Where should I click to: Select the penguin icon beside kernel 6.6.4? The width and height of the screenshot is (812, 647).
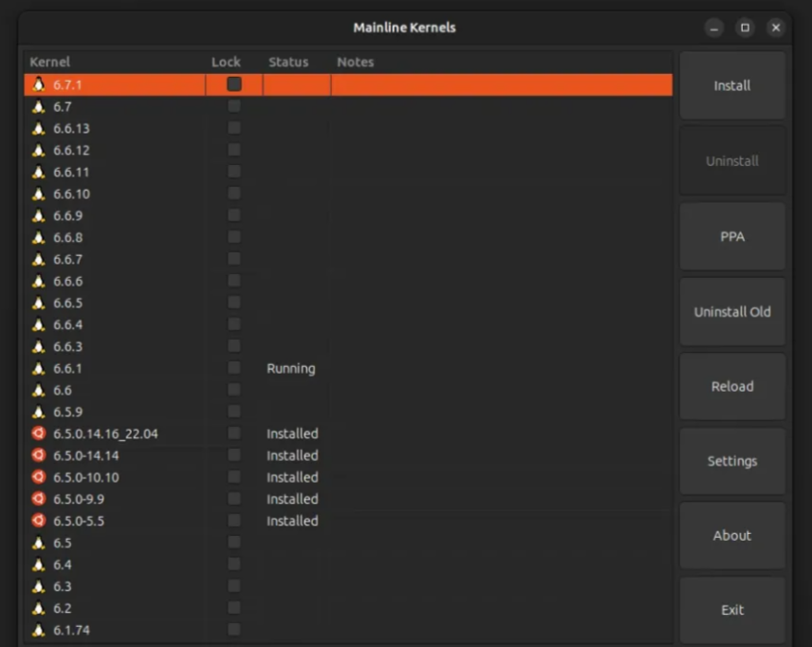(38, 324)
